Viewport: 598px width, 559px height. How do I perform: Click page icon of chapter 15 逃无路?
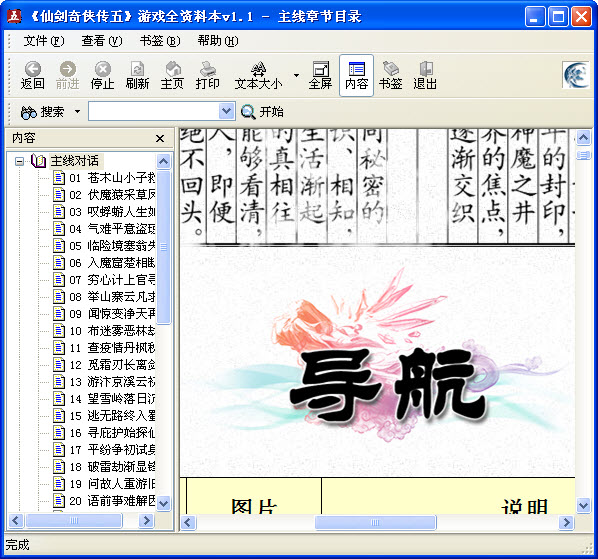(x=59, y=416)
